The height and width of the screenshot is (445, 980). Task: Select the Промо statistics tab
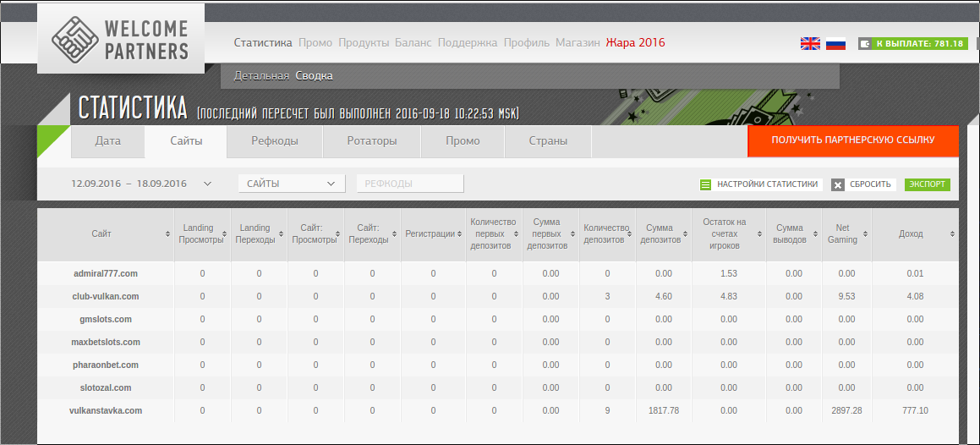[463, 141]
